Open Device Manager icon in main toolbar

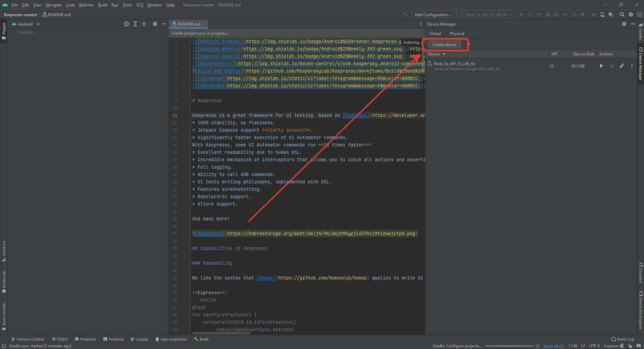[602, 14]
